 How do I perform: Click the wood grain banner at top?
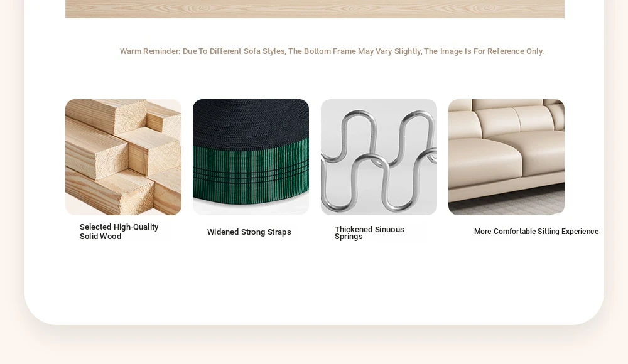[x=315, y=9]
